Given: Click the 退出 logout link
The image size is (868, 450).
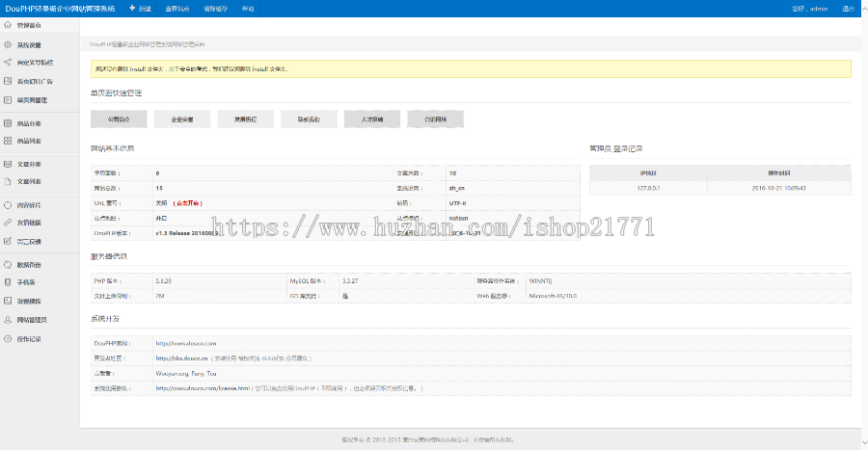Looking at the screenshot, I should pyautogui.click(x=848, y=8).
